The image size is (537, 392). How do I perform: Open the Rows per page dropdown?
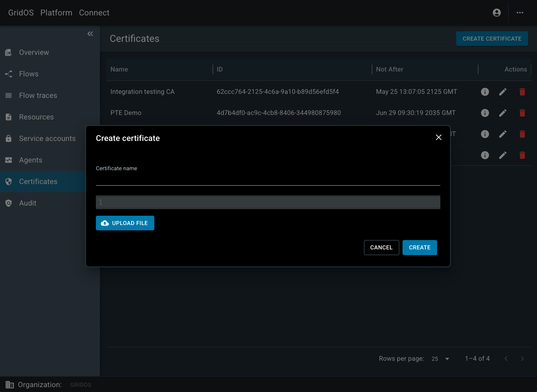[x=440, y=359]
